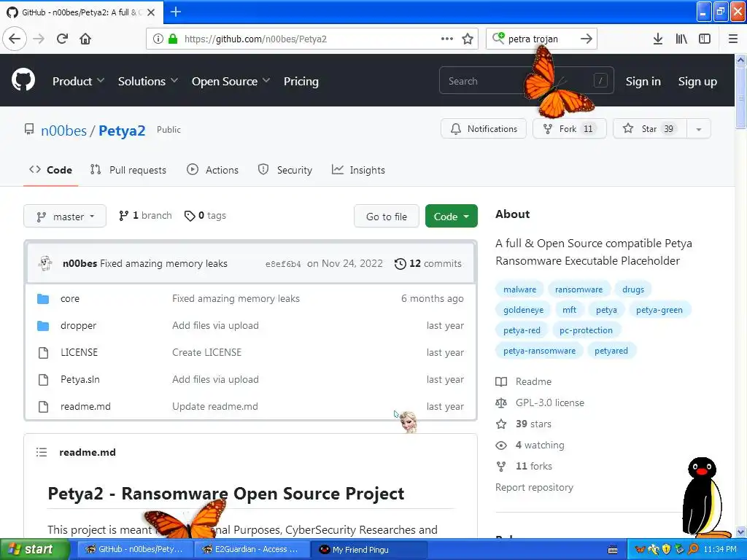This screenshot has height=560, width=747.
Task: Click scale icon beside GPL-3.0 license
Action: click(x=501, y=402)
